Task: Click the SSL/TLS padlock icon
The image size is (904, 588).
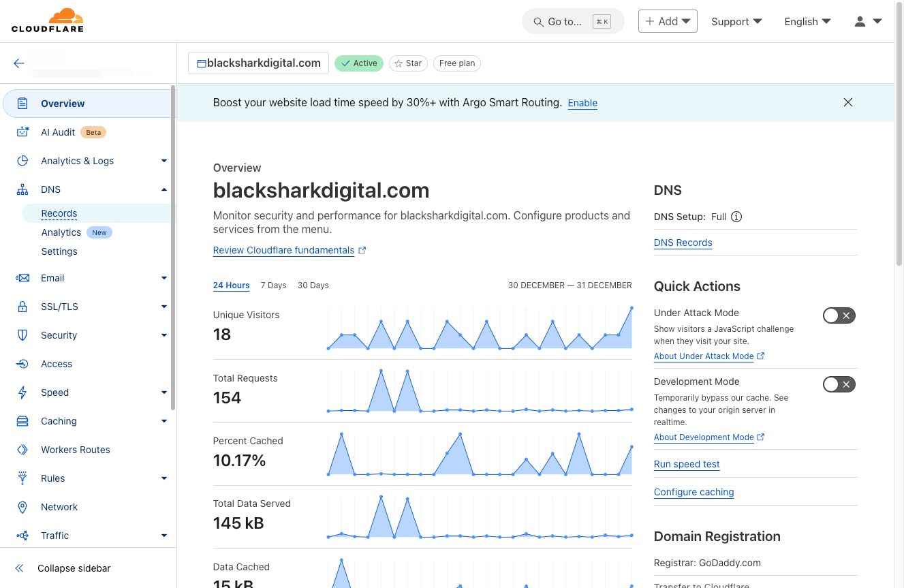Action: pyautogui.click(x=22, y=307)
